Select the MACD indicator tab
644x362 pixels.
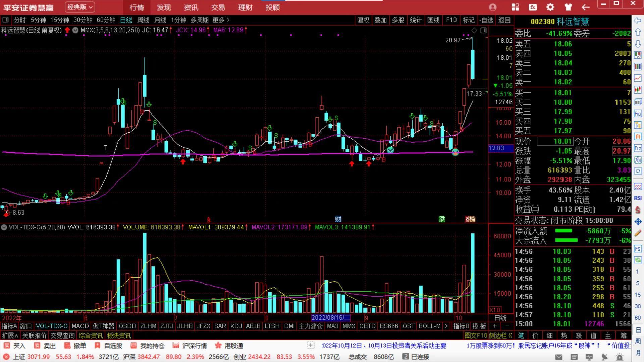80,326
